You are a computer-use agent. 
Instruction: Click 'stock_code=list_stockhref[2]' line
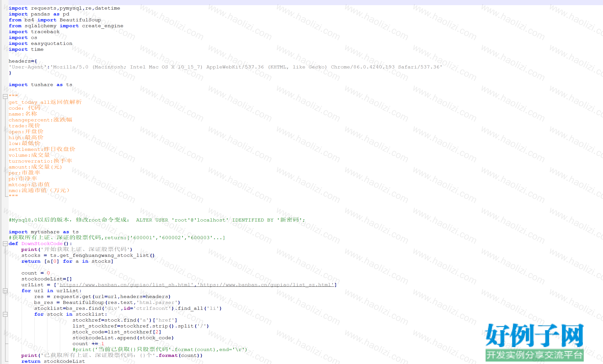[x=117, y=332]
